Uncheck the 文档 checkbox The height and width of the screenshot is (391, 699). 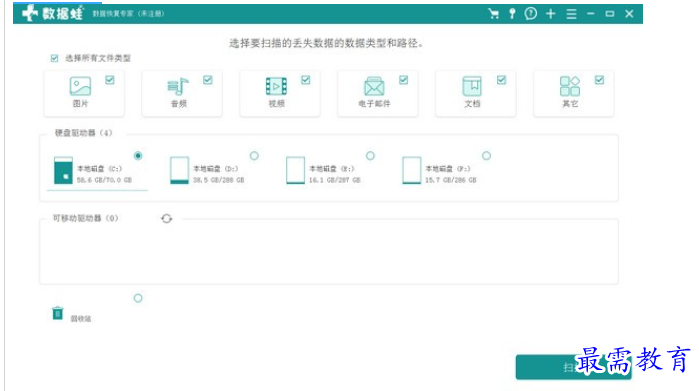coord(502,80)
